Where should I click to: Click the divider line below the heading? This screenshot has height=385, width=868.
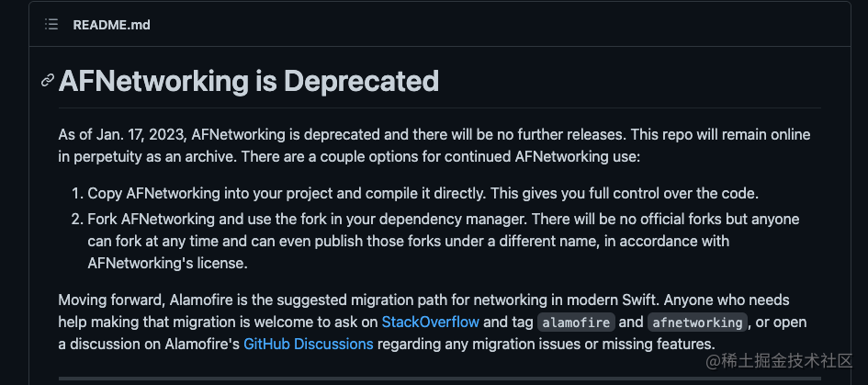point(439,108)
